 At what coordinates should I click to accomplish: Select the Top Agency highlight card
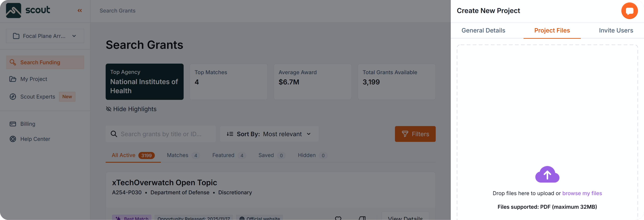144,82
